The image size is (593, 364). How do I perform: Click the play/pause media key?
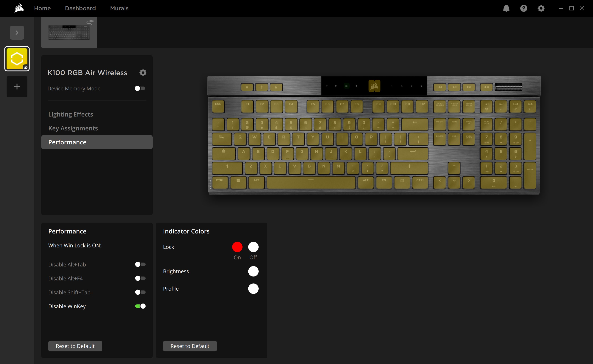click(454, 87)
